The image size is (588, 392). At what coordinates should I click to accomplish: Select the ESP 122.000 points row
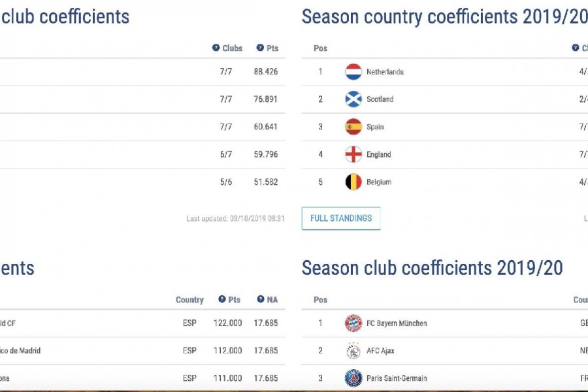click(142, 323)
